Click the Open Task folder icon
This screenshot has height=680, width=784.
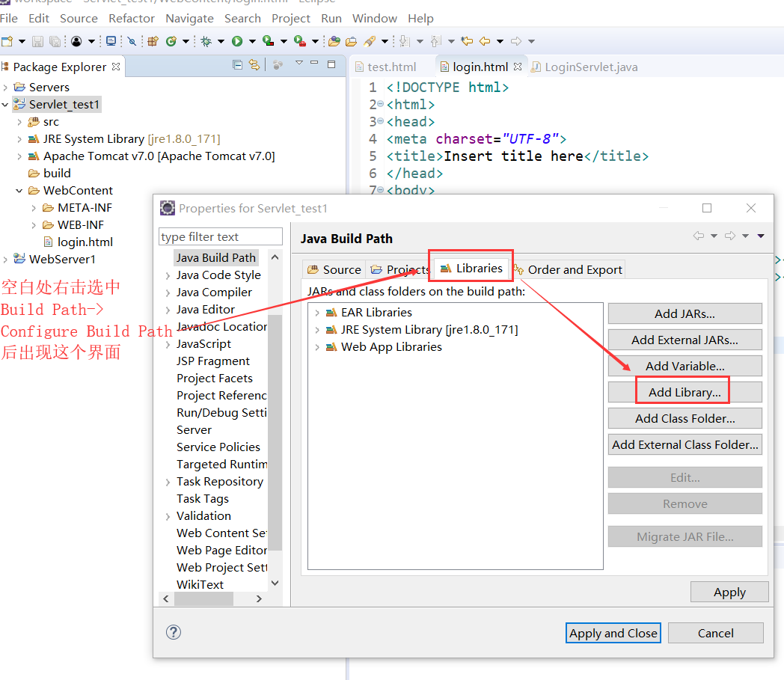point(352,41)
